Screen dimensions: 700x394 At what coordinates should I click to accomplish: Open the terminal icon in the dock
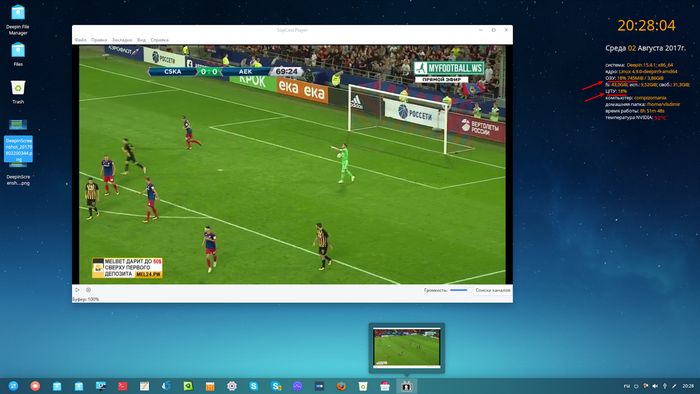click(x=122, y=386)
